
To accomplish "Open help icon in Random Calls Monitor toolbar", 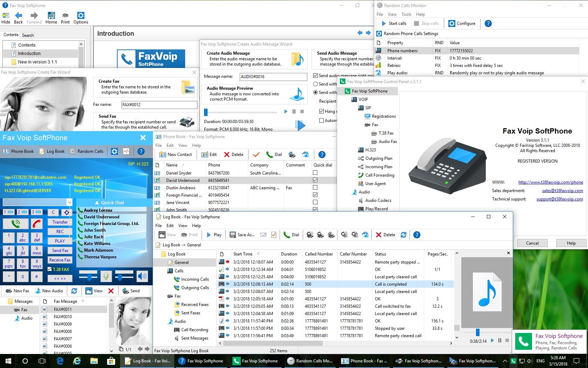I will click(488, 23).
